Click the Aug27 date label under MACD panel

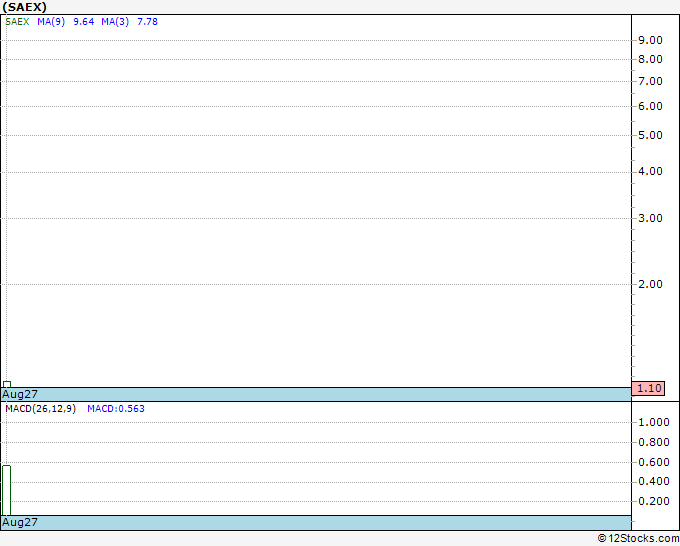point(20,522)
